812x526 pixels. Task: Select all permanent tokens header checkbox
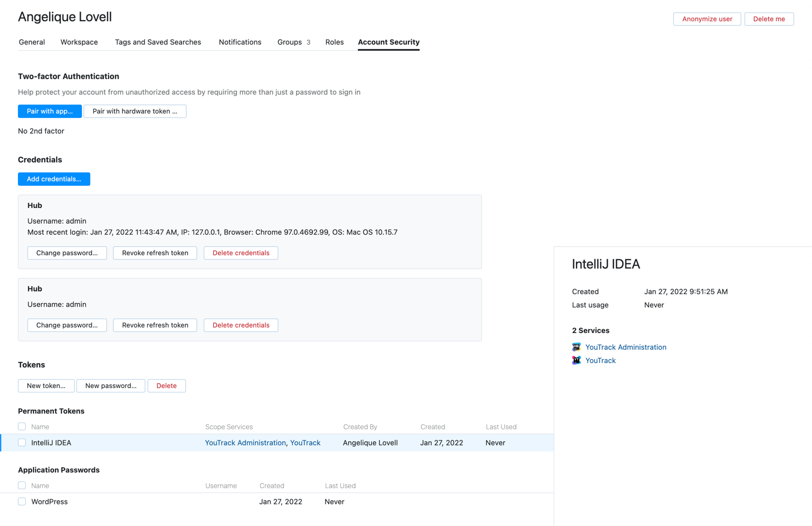coord(22,426)
